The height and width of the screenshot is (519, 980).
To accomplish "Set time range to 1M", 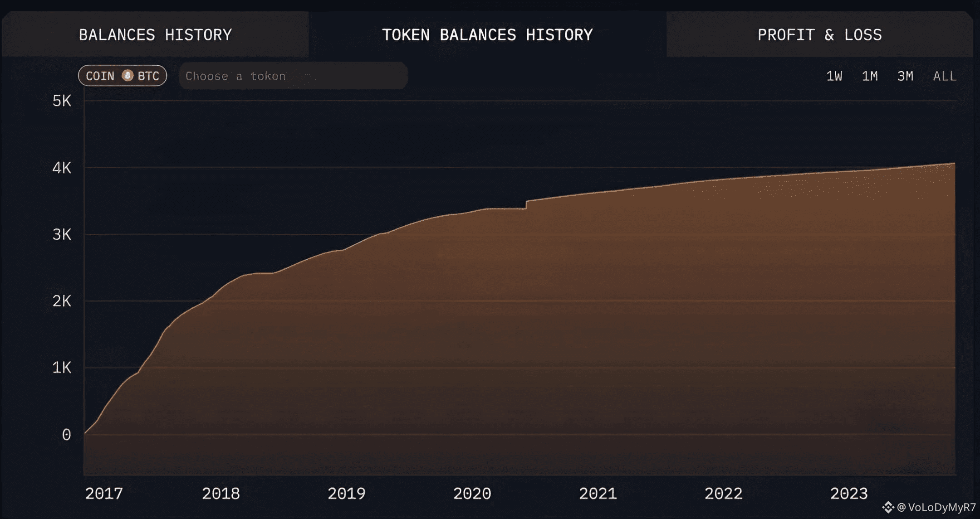I will (x=869, y=76).
